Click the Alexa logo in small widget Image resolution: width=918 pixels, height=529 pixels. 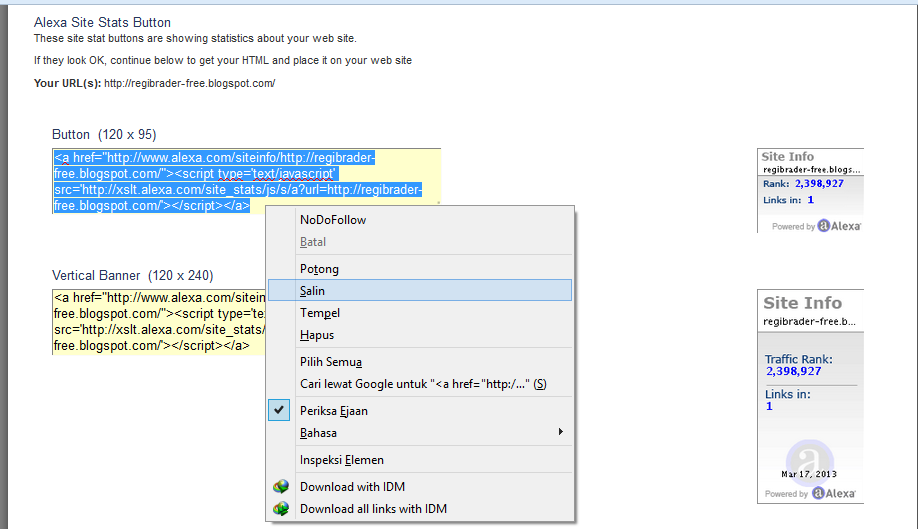click(x=840, y=226)
